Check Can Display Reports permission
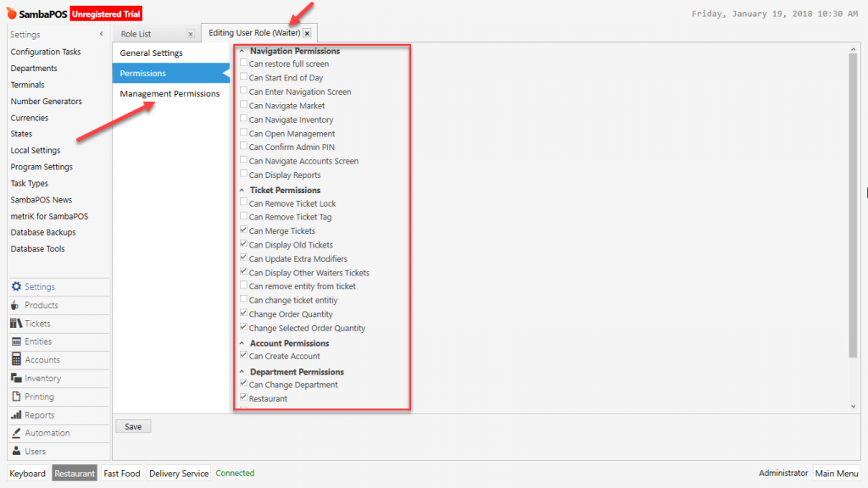The image size is (868, 488). coord(243,174)
